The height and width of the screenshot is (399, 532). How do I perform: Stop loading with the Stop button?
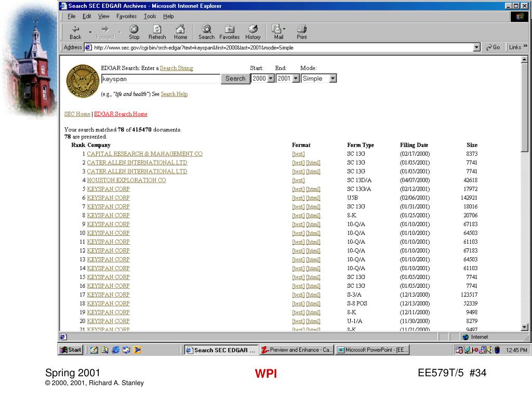coord(134,32)
